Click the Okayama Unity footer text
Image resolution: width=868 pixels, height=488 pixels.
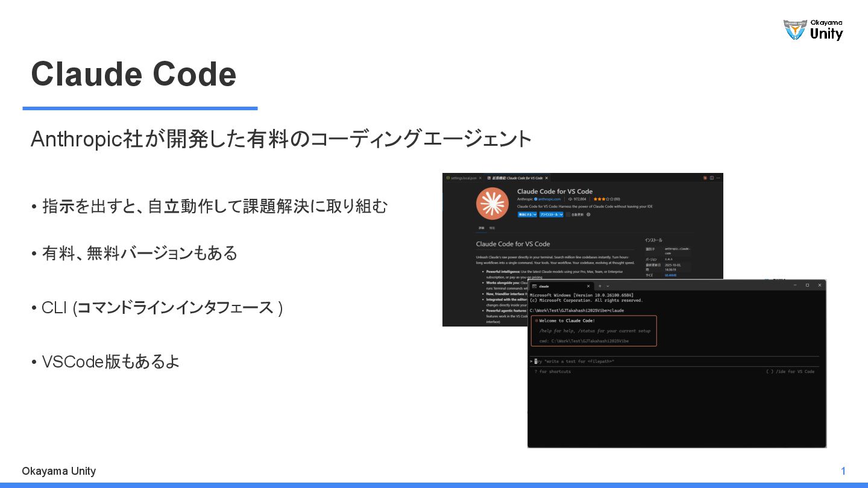[x=58, y=471]
